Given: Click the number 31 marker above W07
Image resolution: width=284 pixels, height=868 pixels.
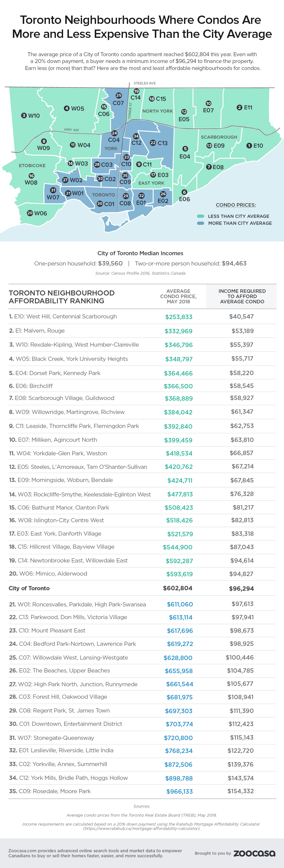Looking at the screenshot, I should (x=53, y=190).
